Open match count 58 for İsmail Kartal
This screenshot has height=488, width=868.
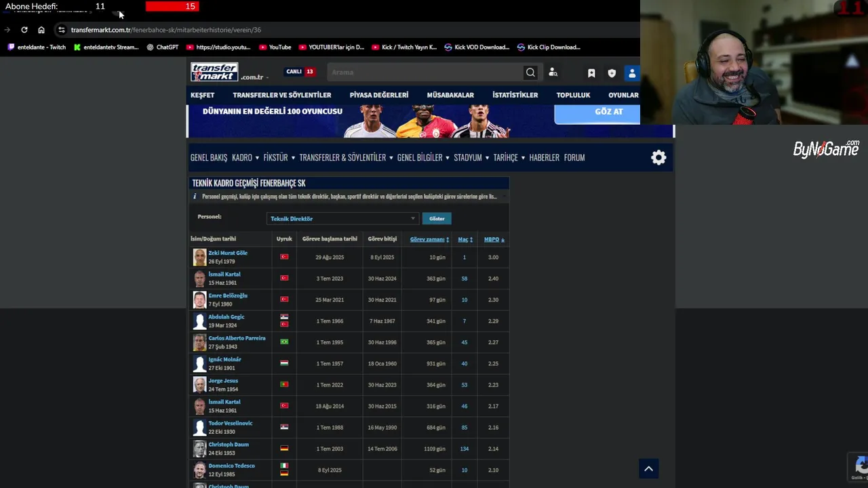465,279
